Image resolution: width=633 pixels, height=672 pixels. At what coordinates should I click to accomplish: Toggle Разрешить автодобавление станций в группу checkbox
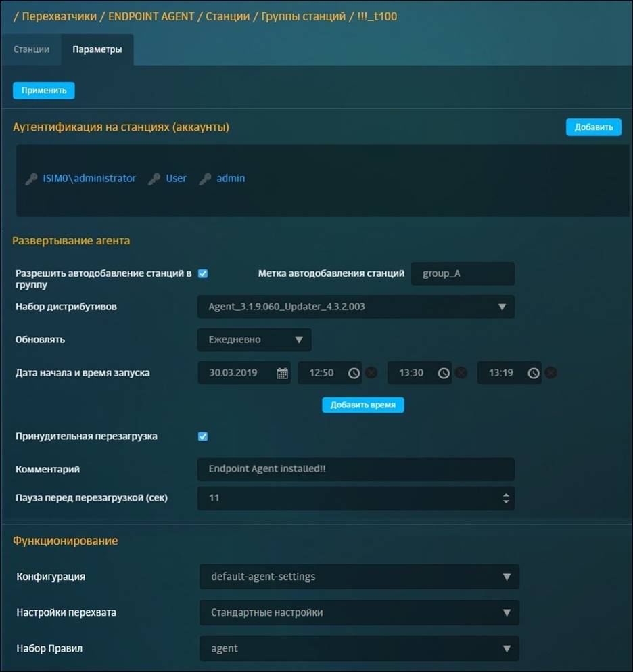pos(203,273)
